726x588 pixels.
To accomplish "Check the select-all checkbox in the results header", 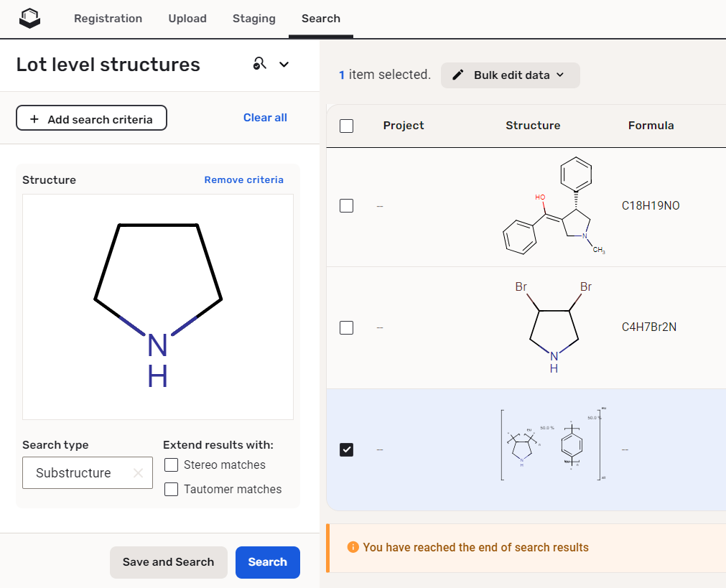I will (x=346, y=126).
